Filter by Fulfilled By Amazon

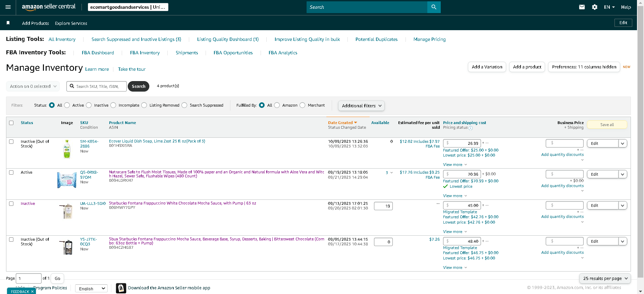click(x=277, y=105)
